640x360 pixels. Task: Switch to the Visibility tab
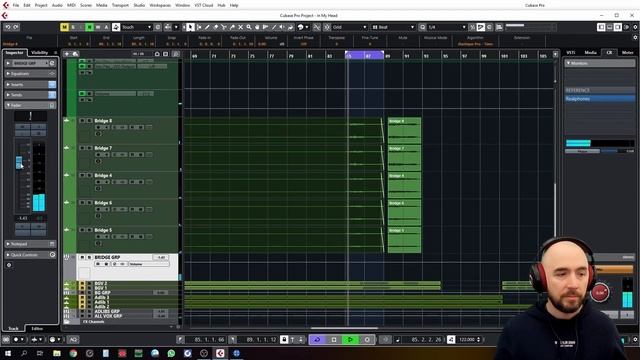click(40, 53)
